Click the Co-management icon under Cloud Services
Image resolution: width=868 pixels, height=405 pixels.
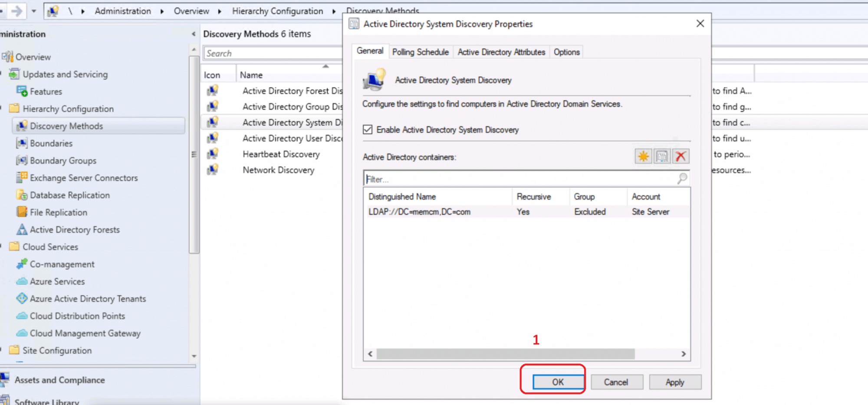coord(21,264)
